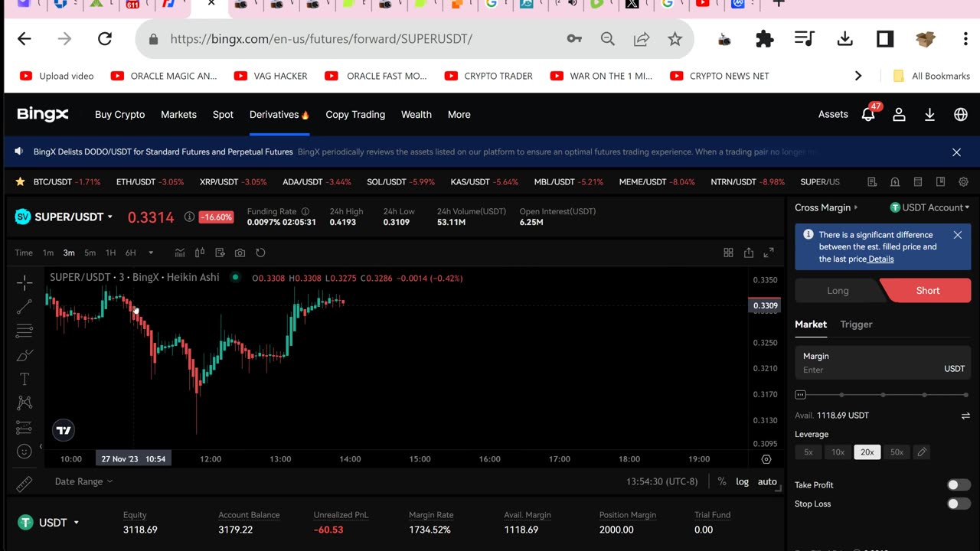Select the crosshair cursor tool

[24, 282]
